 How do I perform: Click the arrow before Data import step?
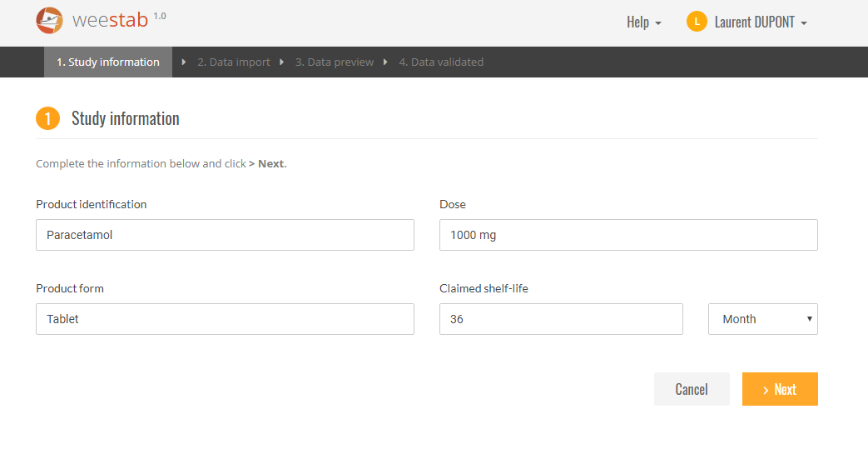tap(184, 62)
